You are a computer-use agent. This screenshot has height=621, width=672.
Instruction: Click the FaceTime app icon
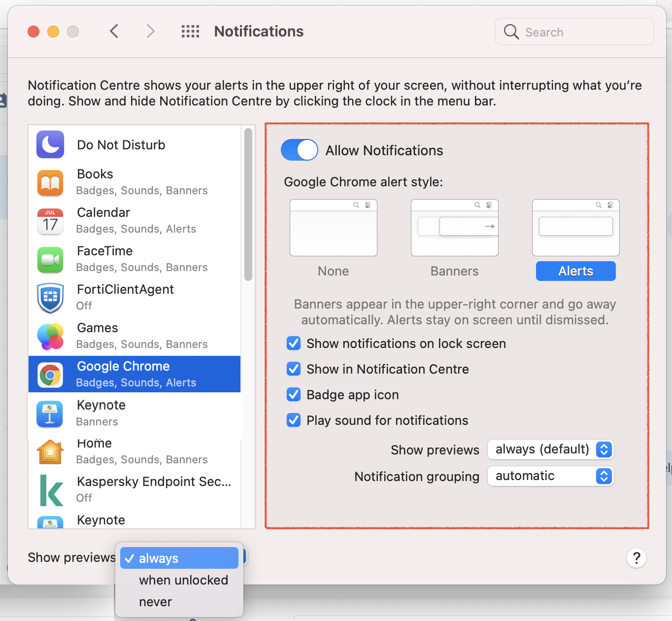pos(50,260)
